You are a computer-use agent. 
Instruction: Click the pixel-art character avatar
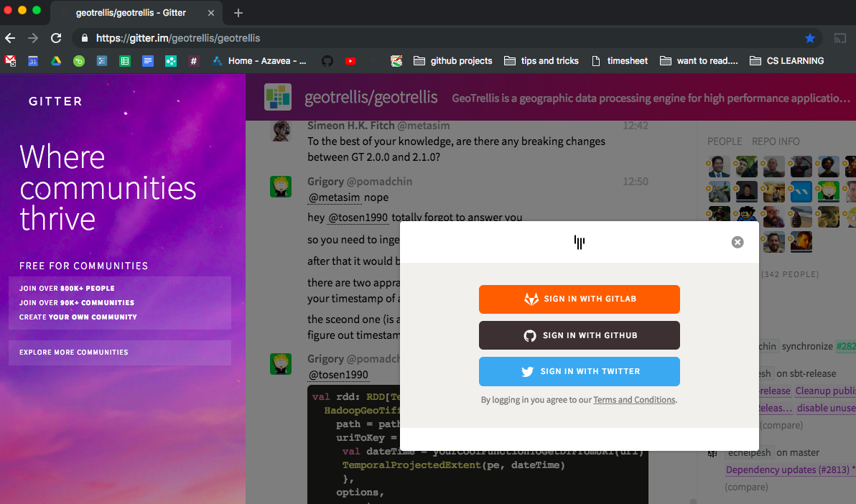click(747, 217)
